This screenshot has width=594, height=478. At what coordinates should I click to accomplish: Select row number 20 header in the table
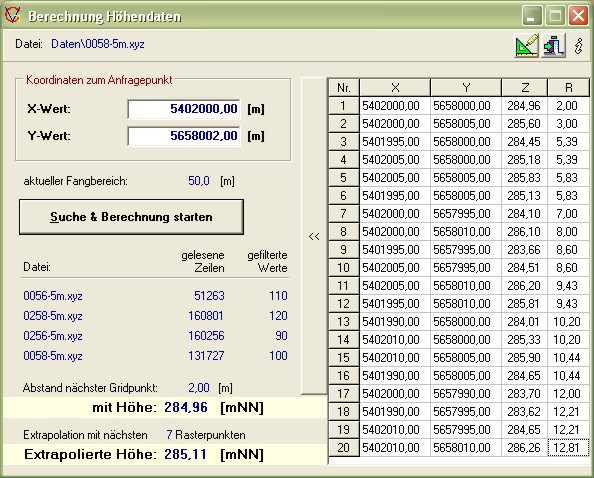[344, 448]
